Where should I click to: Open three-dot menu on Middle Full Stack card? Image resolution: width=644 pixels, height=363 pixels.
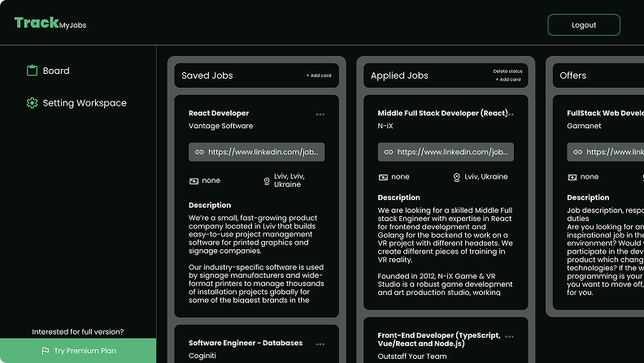[510, 115]
